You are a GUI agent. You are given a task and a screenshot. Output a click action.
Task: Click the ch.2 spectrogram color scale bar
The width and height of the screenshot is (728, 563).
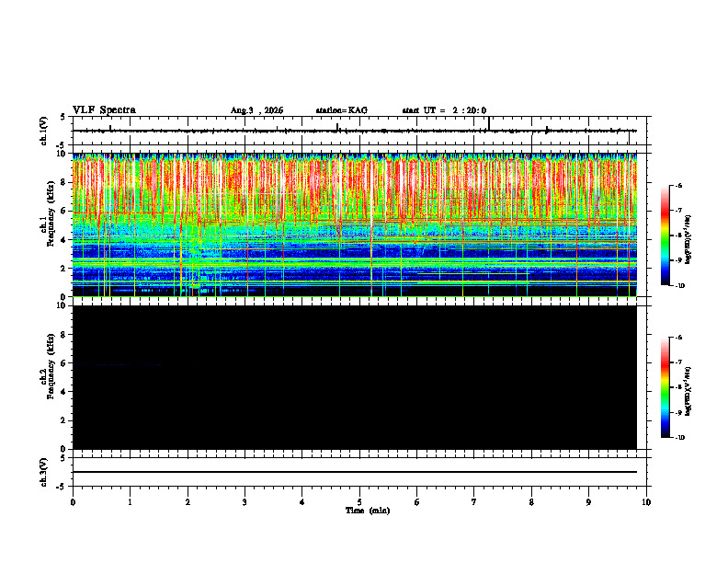coord(665,387)
